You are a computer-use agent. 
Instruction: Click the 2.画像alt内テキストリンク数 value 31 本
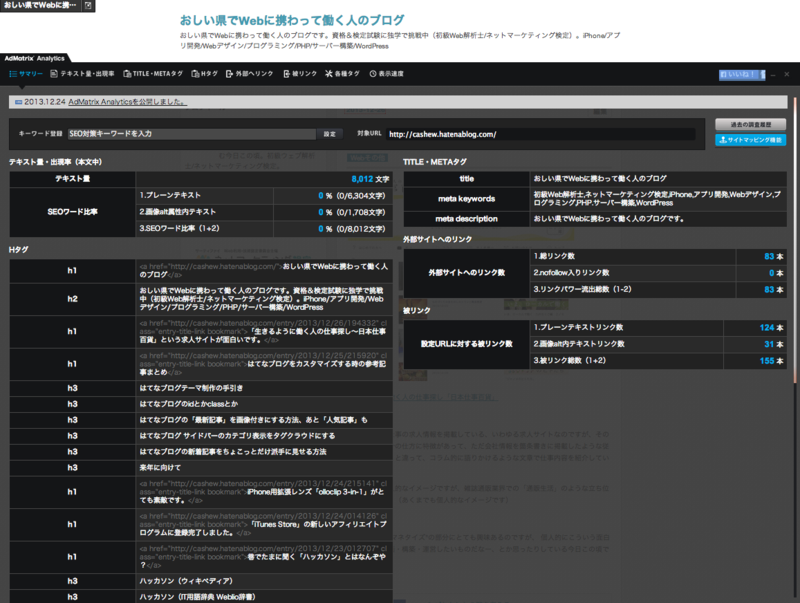click(773, 344)
